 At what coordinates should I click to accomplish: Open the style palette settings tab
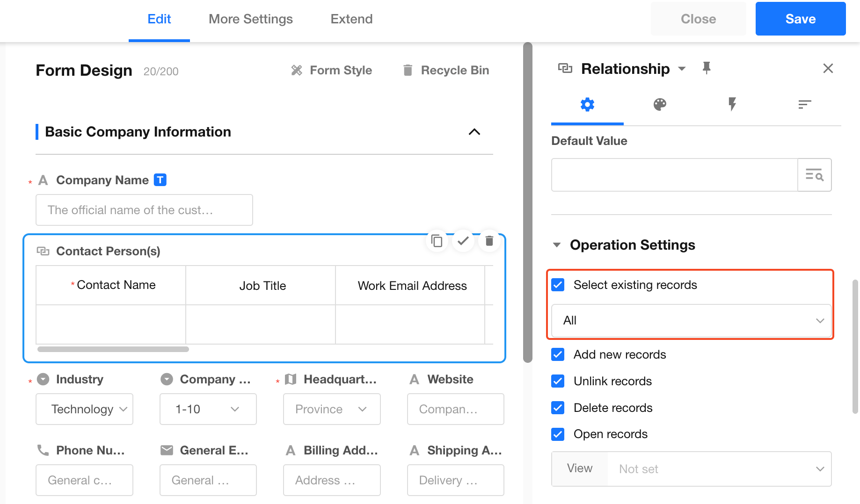(x=660, y=104)
